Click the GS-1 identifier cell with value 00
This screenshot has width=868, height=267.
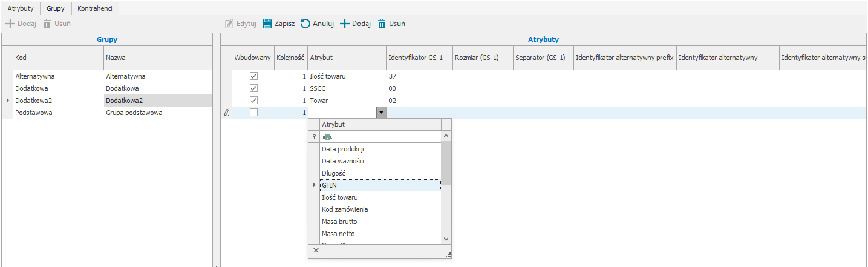pyautogui.click(x=419, y=88)
